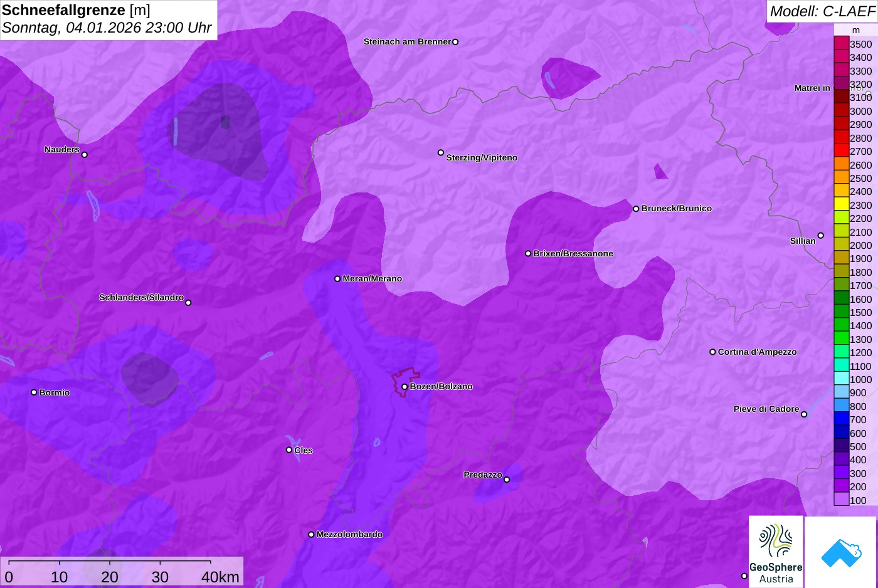Click the 1500 m green legend swatch

pyautogui.click(x=841, y=312)
